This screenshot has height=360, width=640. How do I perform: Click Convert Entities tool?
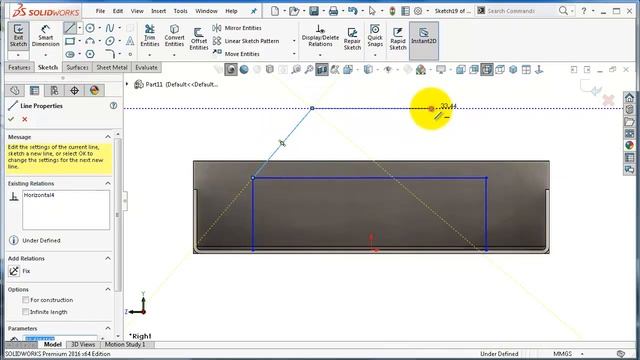pyautogui.click(x=174, y=36)
